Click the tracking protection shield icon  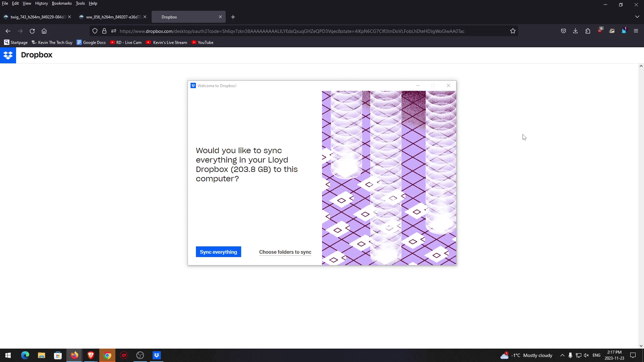tap(95, 31)
